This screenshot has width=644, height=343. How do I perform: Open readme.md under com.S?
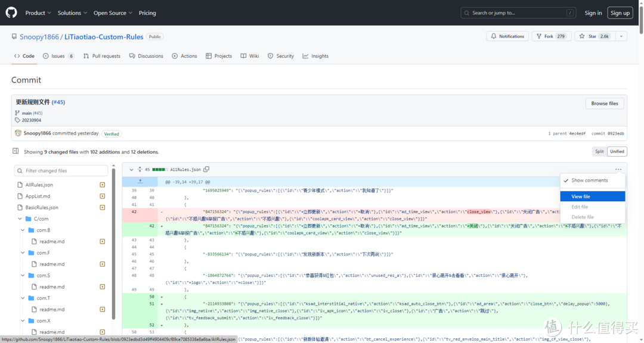click(52, 287)
